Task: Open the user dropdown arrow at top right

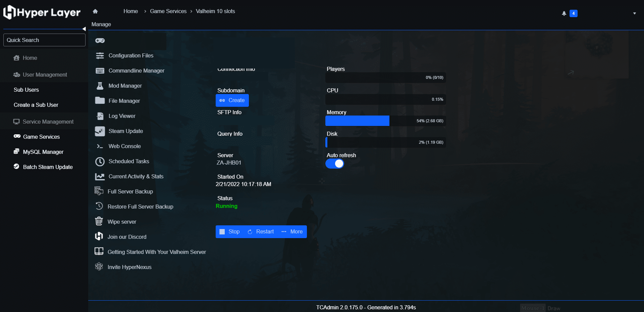Action: 635,14
